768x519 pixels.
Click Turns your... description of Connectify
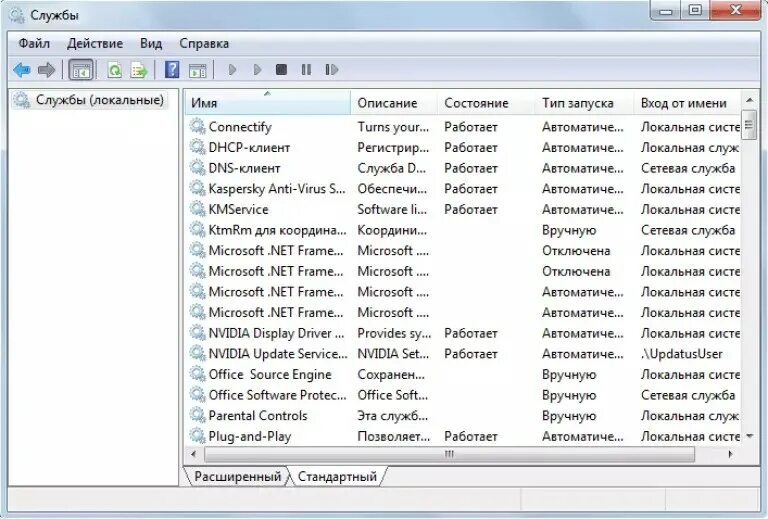pyautogui.click(x=393, y=127)
